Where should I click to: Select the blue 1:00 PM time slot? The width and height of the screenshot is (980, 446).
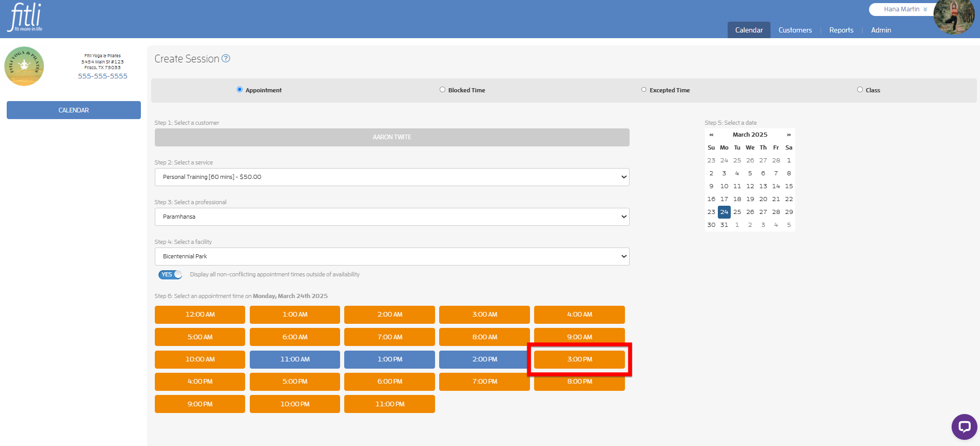[x=390, y=359]
